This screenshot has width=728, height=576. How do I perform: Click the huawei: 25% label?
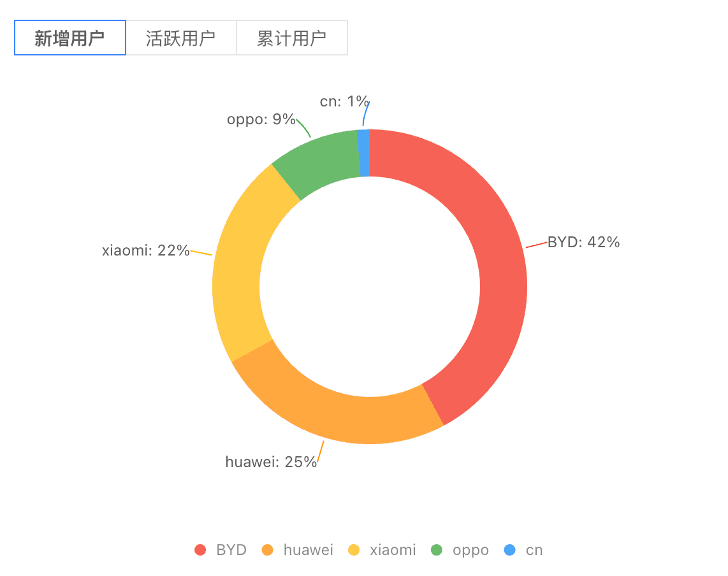[271, 461]
